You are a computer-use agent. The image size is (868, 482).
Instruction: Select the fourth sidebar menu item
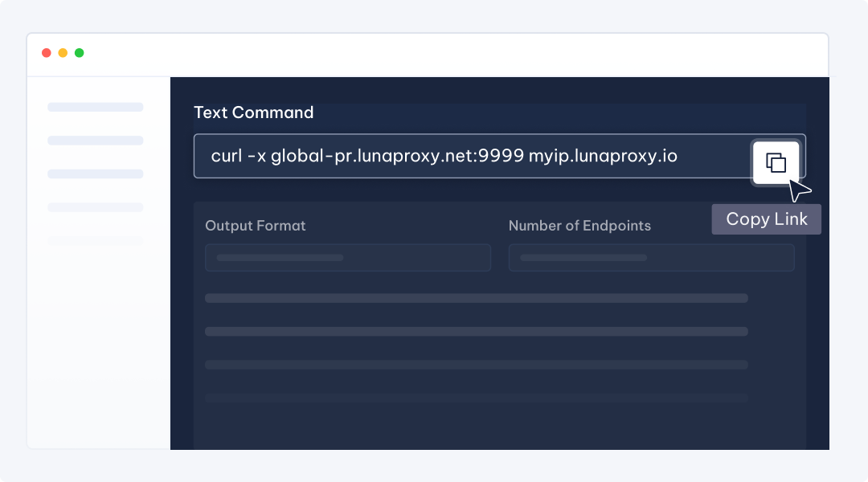click(x=95, y=207)
